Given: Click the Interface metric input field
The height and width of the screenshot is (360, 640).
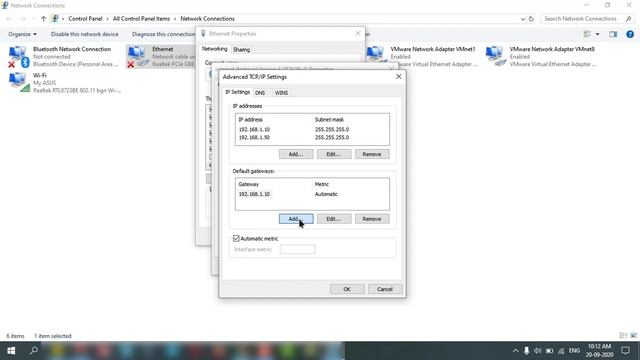Looking at the screenshot, I should point(298,249).
